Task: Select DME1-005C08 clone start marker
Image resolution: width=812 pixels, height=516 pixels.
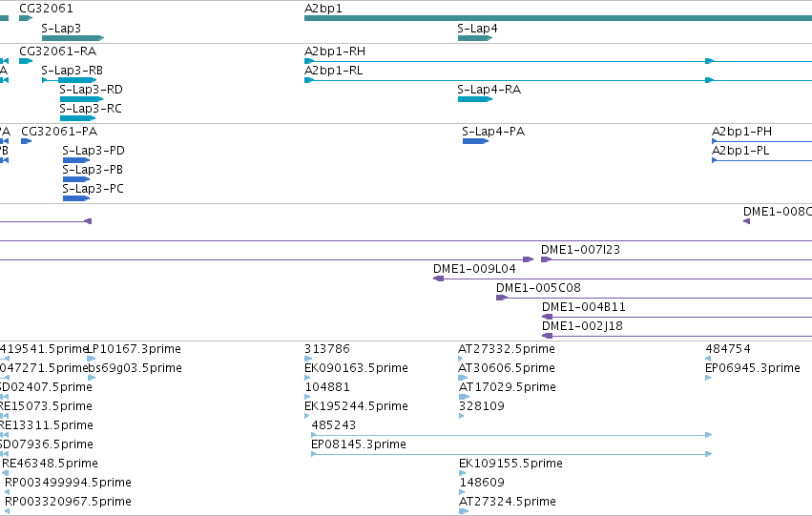Action: click(x=501, y=298)
